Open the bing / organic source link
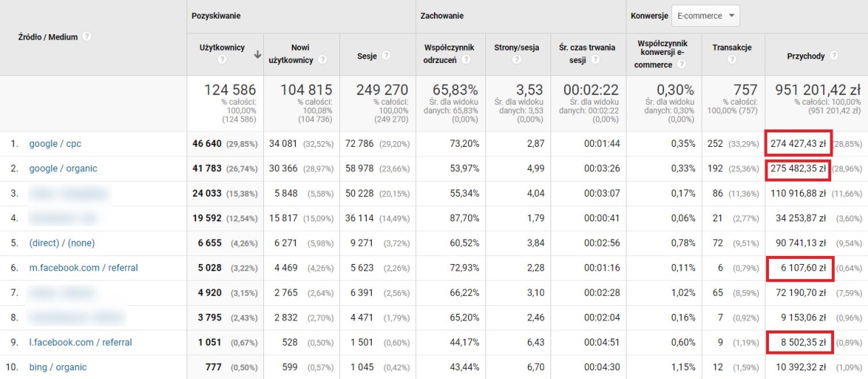This screenshot has height=379, width=868. 58,367
